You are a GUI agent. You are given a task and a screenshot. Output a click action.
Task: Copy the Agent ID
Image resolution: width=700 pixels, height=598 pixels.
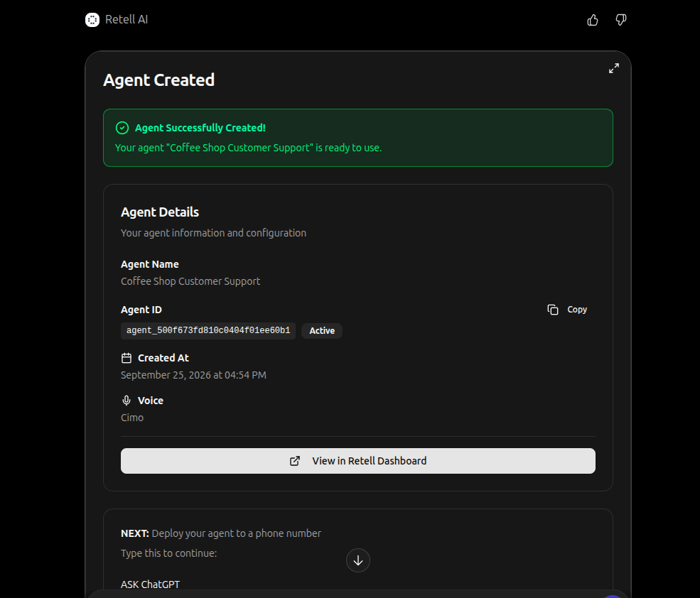[x=567, y=310]
